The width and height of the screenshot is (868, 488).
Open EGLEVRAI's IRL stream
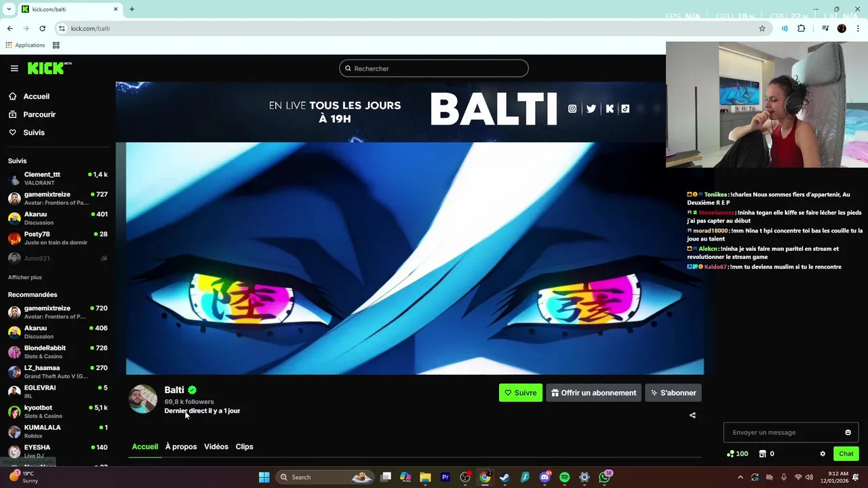(x=58, y=392)
